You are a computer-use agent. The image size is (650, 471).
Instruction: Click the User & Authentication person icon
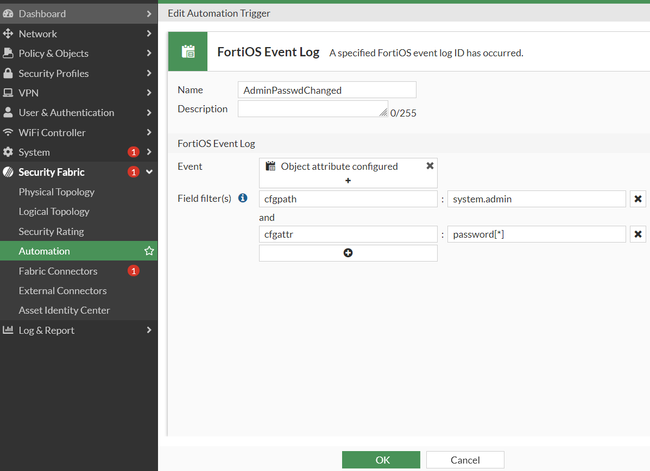pyautogui.click(x=8, y=112)
